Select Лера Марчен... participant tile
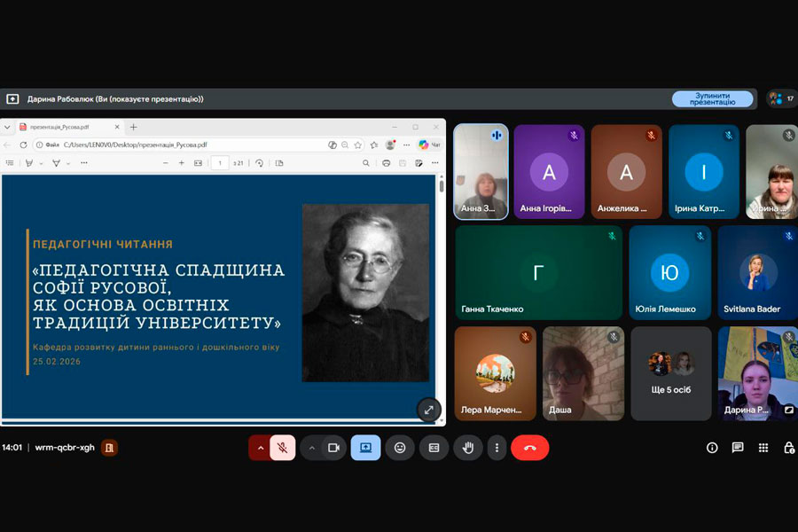The height and width of the screenshot is (532, 798). 495,373
